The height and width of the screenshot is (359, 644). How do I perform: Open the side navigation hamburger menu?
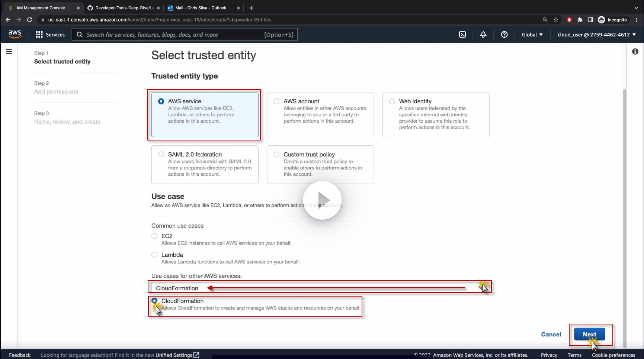click(x=9, y=52)
